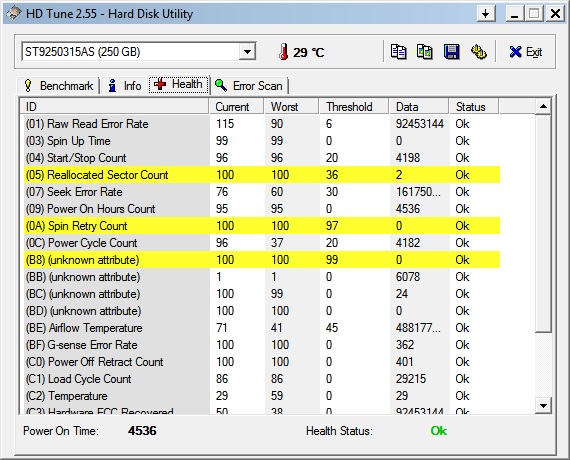Click the scrollbar up arrow
The width and height of the screenshot is (570, 460).
543,106
